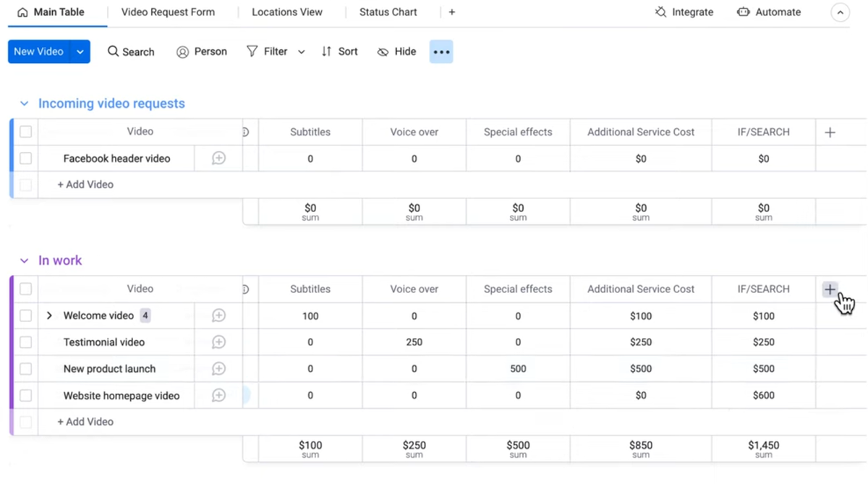This screenshot has width=868, height=487.
Task: Click the Search icon in the toolbar
Action: [114, 51]
